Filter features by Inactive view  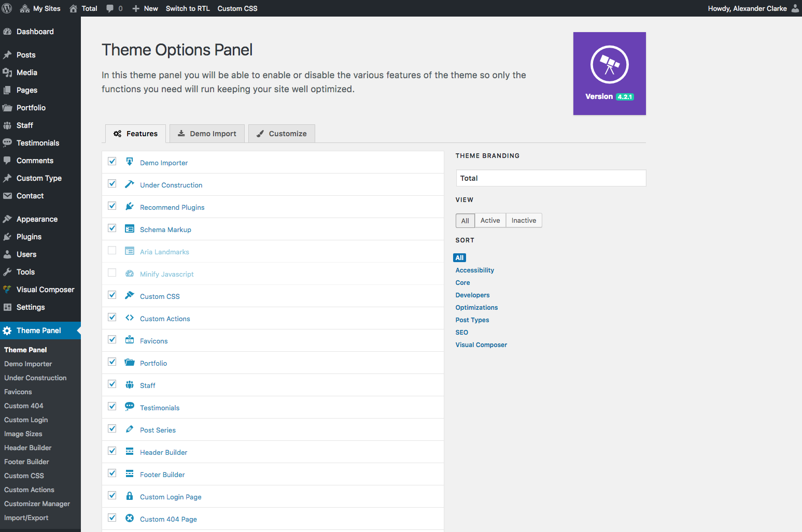[x=523, y=220]
